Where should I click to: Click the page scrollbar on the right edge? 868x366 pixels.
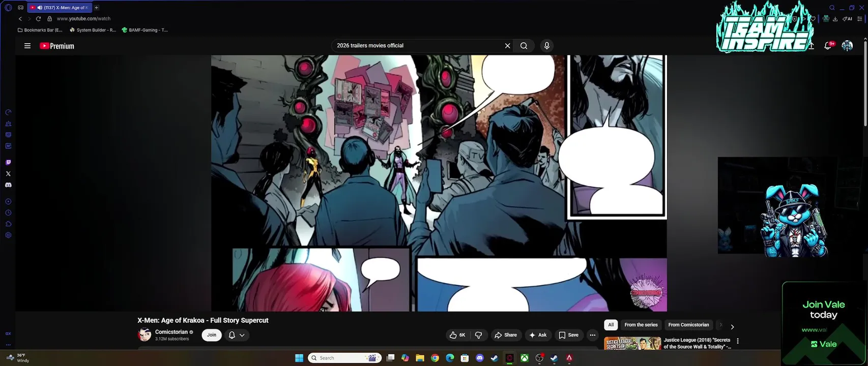coord(865,84)
